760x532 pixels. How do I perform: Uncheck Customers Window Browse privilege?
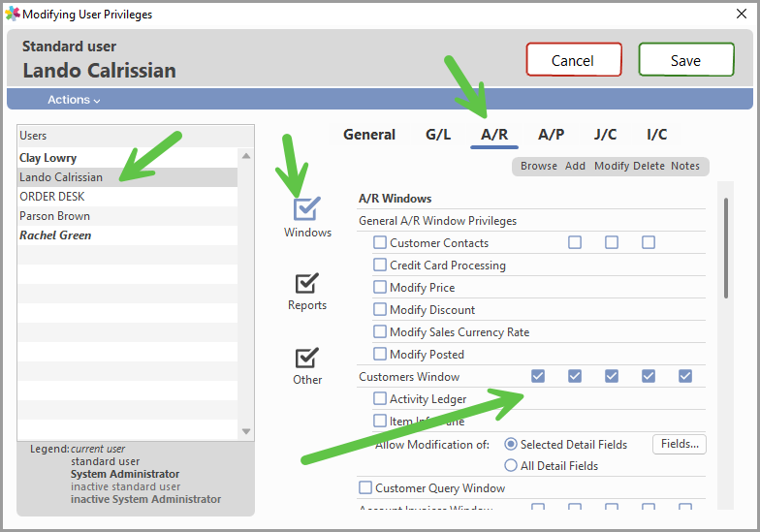coord(538,376)
